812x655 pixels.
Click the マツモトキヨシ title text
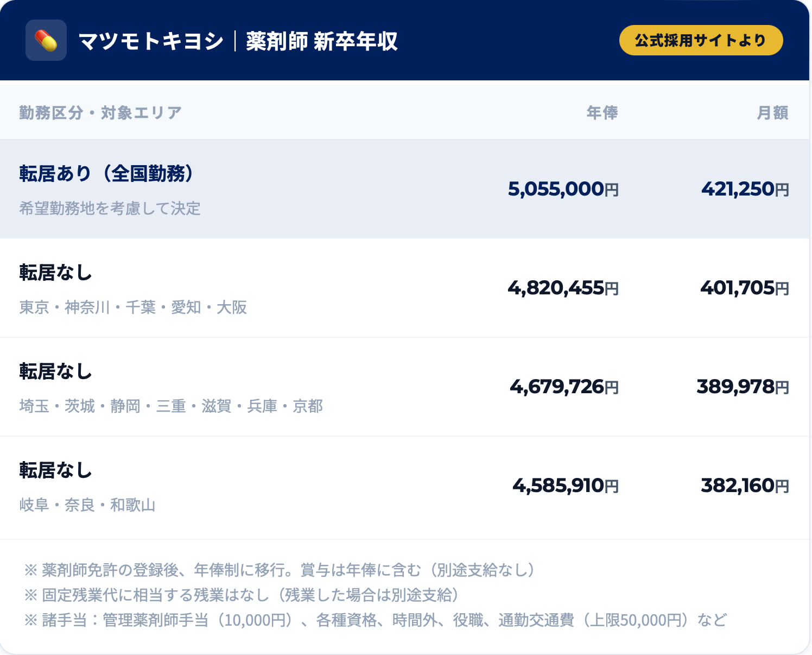tap(151, 41)
